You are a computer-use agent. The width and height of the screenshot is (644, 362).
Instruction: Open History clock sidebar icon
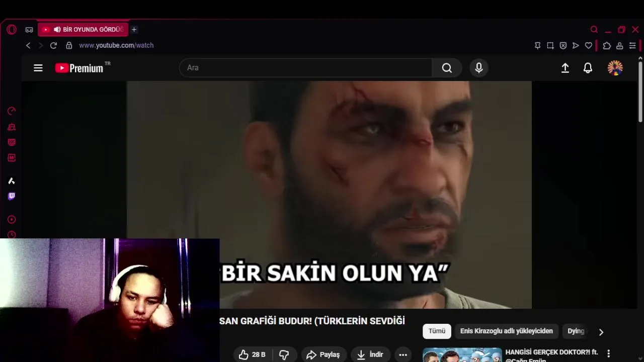[12, 234]
